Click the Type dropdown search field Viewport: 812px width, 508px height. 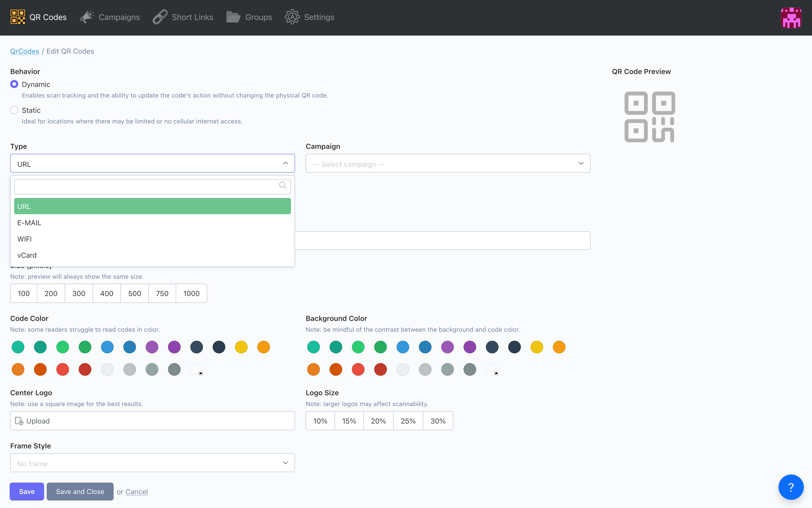[152, 186]
